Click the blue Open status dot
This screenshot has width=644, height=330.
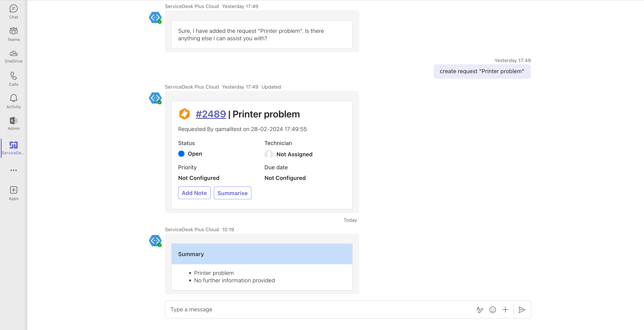[181, 154]
